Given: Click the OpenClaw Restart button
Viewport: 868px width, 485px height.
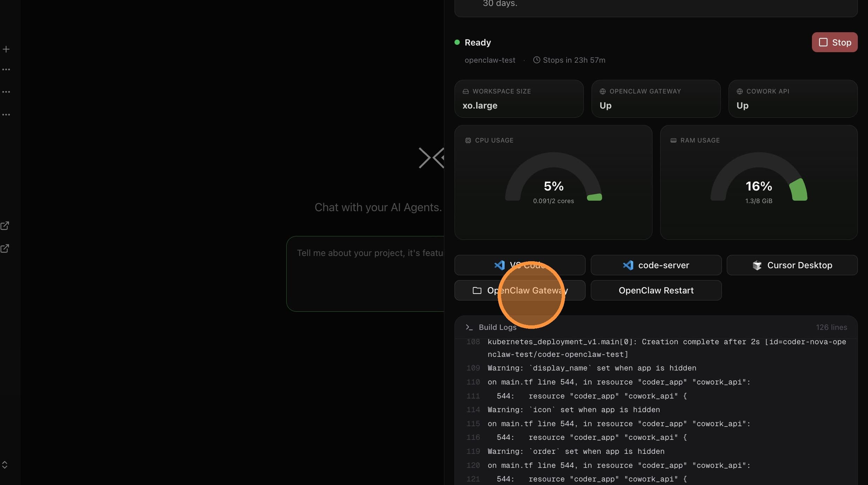Looking at the screenshot, I should pos(656,290).
